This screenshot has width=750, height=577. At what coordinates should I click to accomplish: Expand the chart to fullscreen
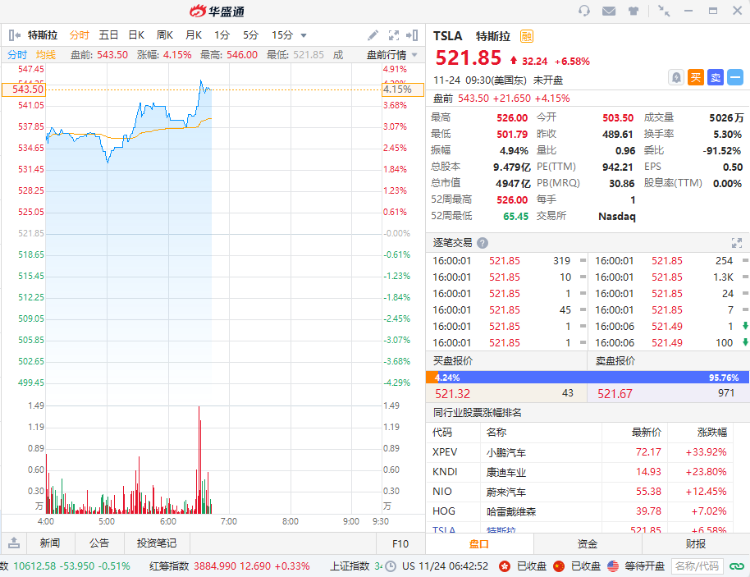pyautogui.click(x=394, y=35)
